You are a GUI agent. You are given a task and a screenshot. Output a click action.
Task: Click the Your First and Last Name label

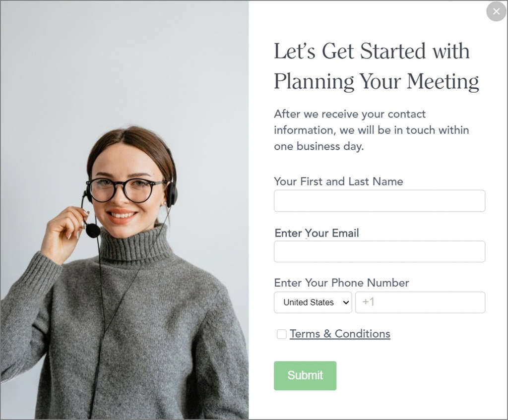point(338,181)
